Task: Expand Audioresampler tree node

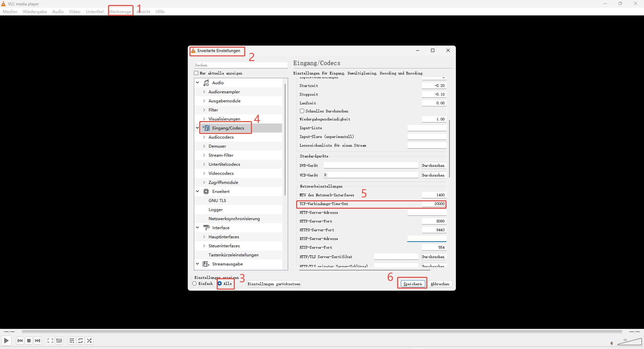Action: coord(204,92)
